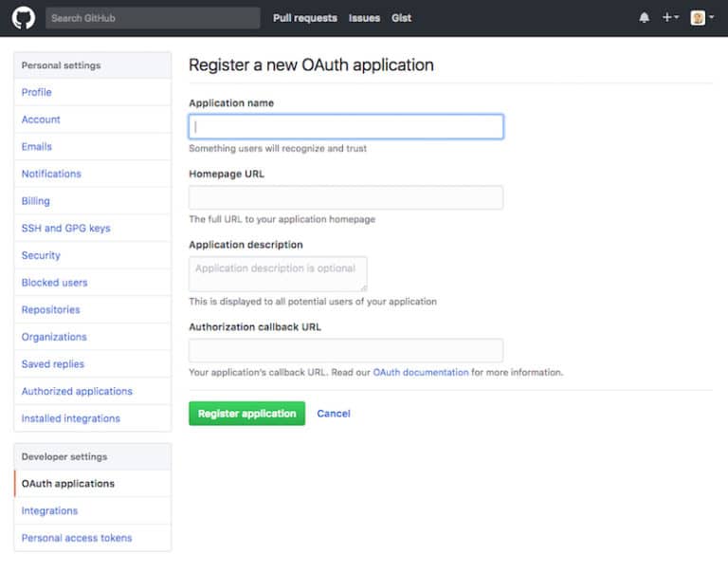Open Organizations settings
Screen dimensions: 728x573
point(93,337)
